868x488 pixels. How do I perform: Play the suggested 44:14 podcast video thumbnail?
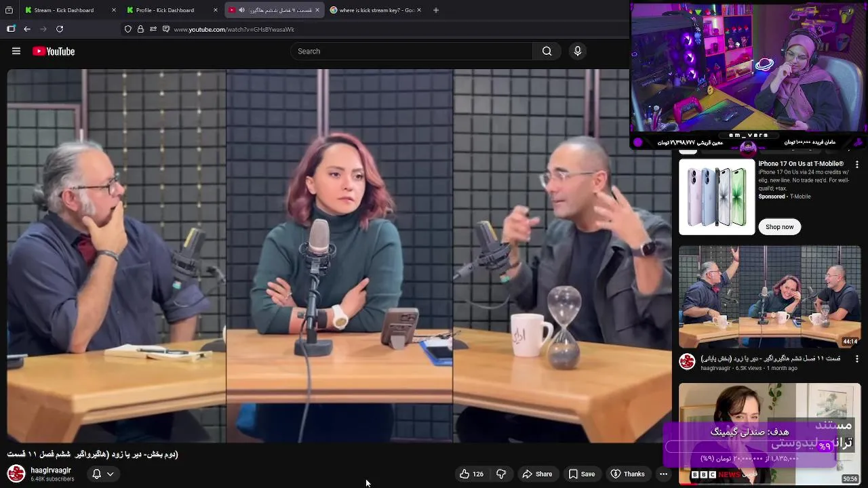click(770, 297)
